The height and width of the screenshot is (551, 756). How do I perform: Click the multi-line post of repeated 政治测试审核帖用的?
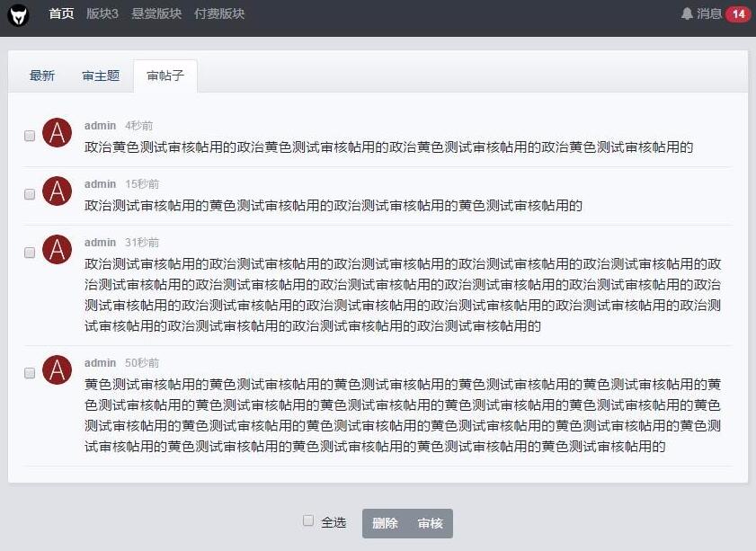pos(403,295)
